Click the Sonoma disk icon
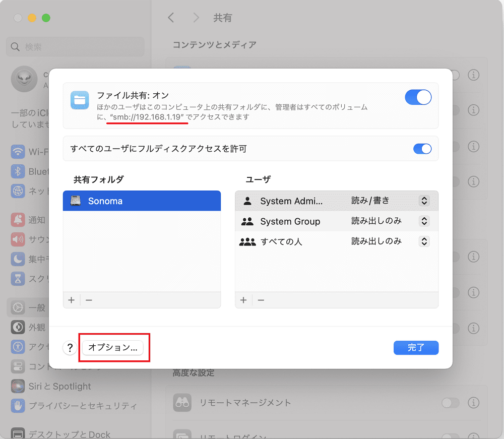504x439 pixels. pyautogui.click(x=76, y=201)
